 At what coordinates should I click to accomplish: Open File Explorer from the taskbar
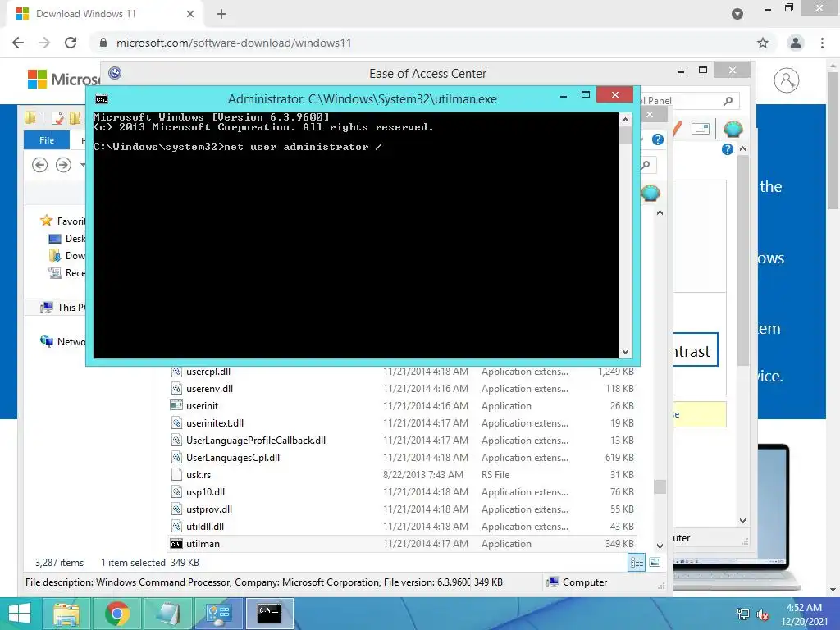(66, 614)
